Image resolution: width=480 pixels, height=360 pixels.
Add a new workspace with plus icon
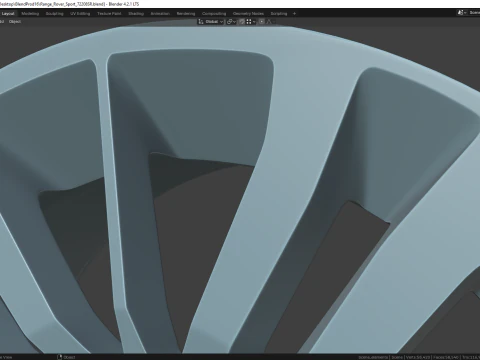tap(294, 14)
